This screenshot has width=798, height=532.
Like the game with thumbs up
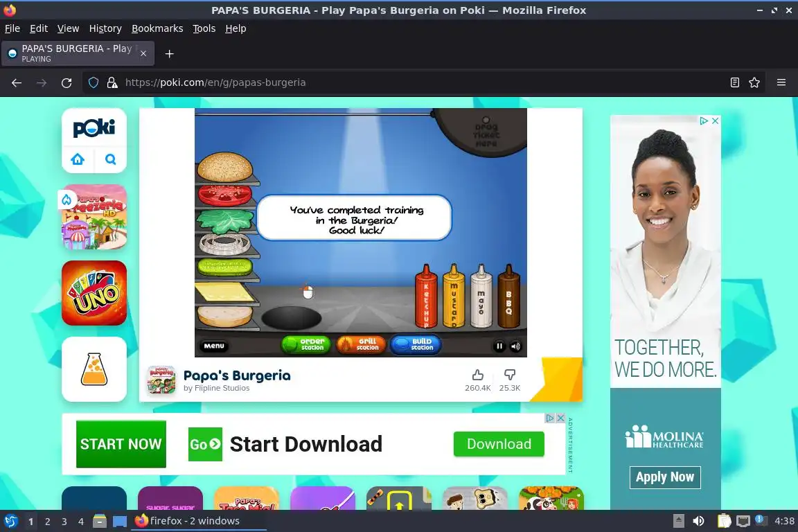(x=477, y=375)
